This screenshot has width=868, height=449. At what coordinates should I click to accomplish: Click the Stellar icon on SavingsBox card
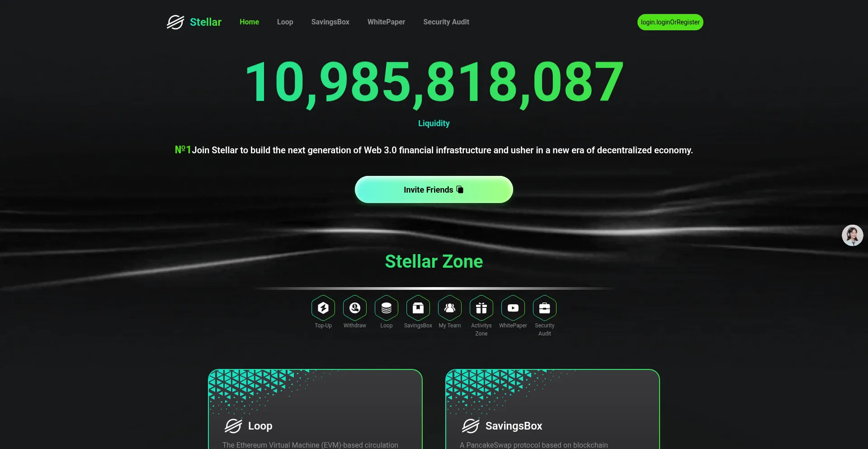pyautogui.click(x=471, y=426)
